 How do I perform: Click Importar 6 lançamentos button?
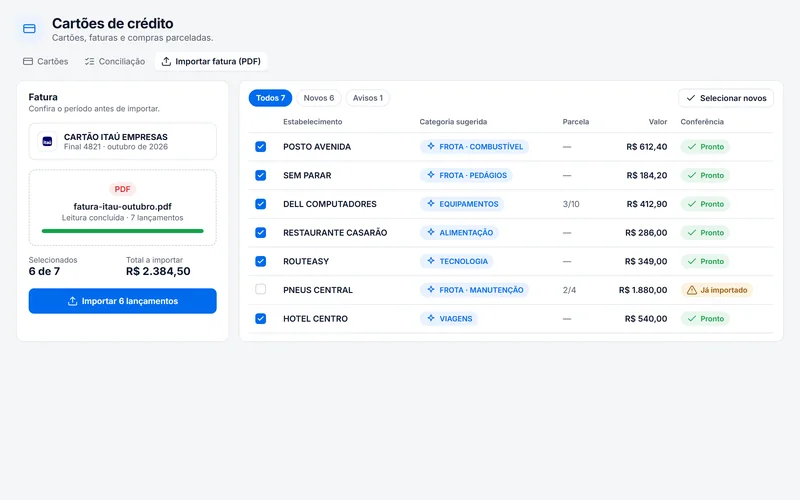(x=122, y=301)
